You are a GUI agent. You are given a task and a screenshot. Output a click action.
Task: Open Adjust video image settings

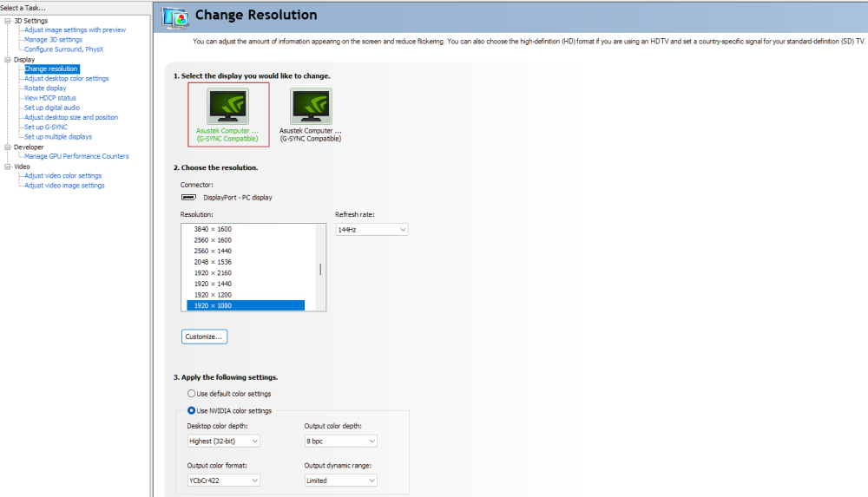[x=64, y=186]
